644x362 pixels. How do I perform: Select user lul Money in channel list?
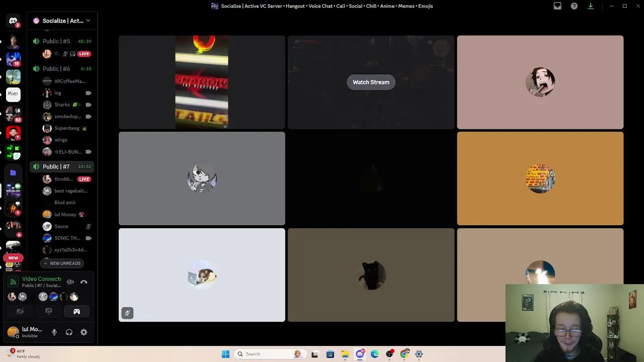66,214
